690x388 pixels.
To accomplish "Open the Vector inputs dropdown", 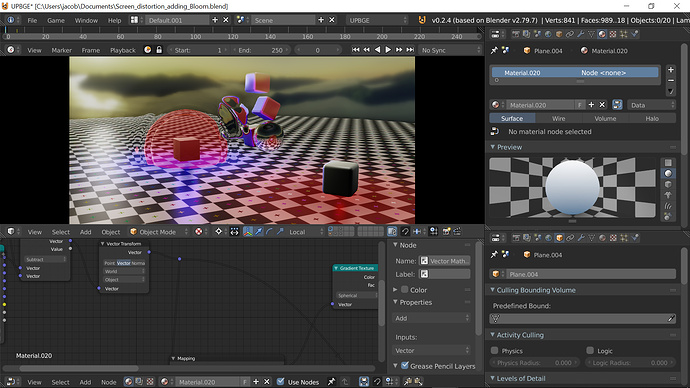I will [x=431, y=351].
